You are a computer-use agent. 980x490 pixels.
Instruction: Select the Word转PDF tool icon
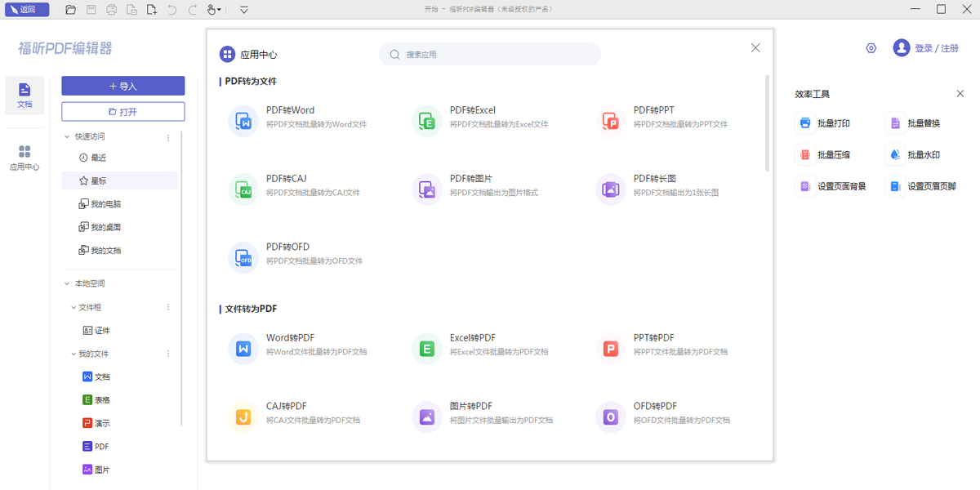(242, 349)
